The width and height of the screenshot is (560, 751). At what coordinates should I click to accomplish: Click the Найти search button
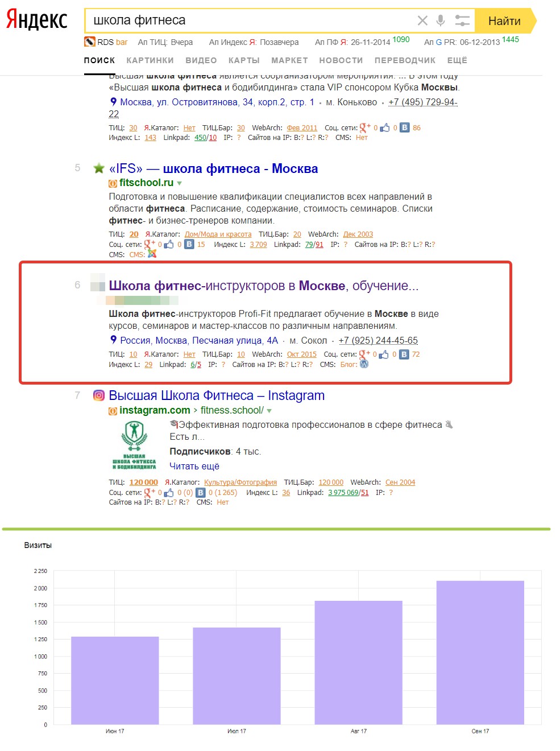click(505, 20)
